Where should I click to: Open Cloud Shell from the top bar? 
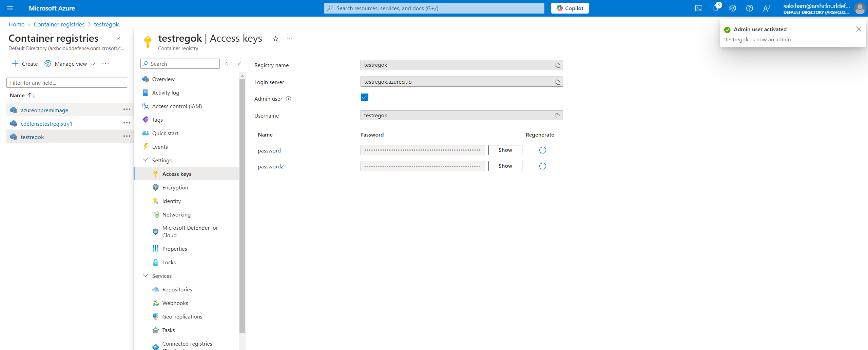click(x=699, y=8)
